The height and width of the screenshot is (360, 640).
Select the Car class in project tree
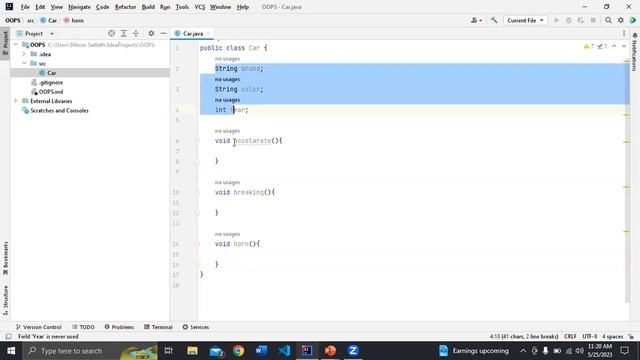(x=51, y=73)
